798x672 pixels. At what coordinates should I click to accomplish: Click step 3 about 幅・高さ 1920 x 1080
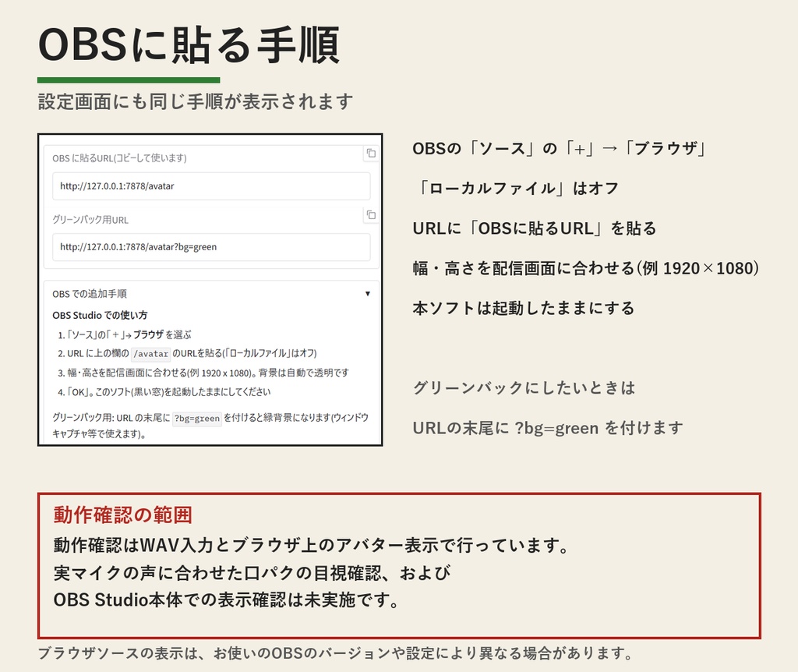[x=203, y=373]
